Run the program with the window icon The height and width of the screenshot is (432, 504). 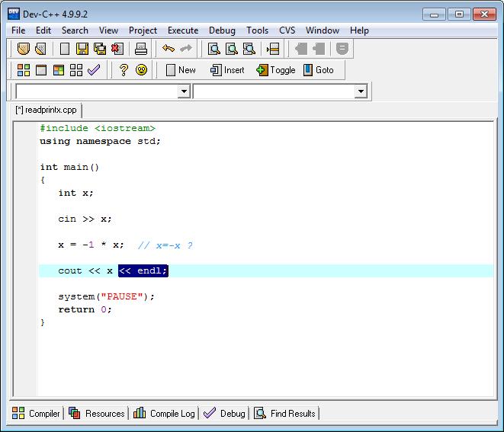coord(41,69)
